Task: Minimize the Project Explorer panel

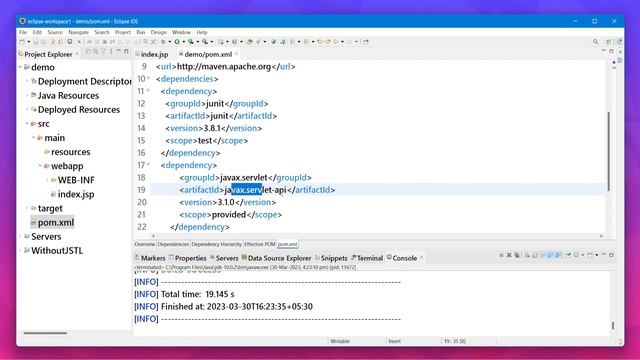Action: [119, 51]
